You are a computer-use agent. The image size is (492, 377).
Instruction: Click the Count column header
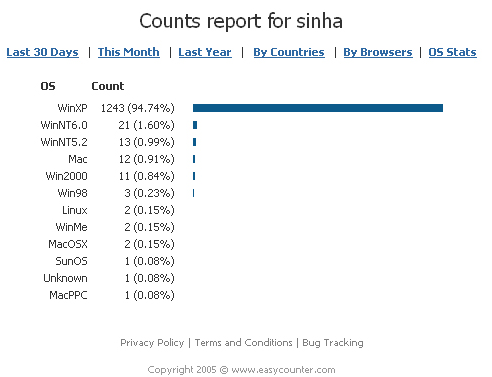click(108, 86)
